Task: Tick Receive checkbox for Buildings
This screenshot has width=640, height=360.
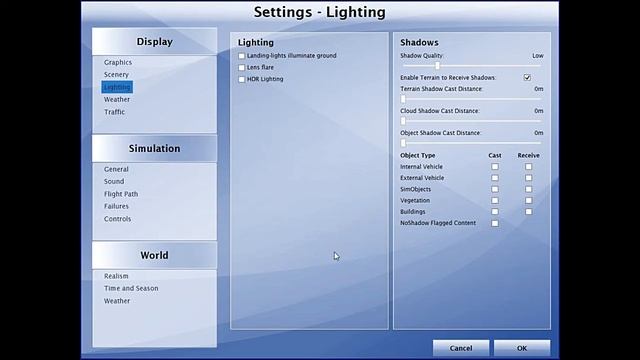Action: coord(529,211)
